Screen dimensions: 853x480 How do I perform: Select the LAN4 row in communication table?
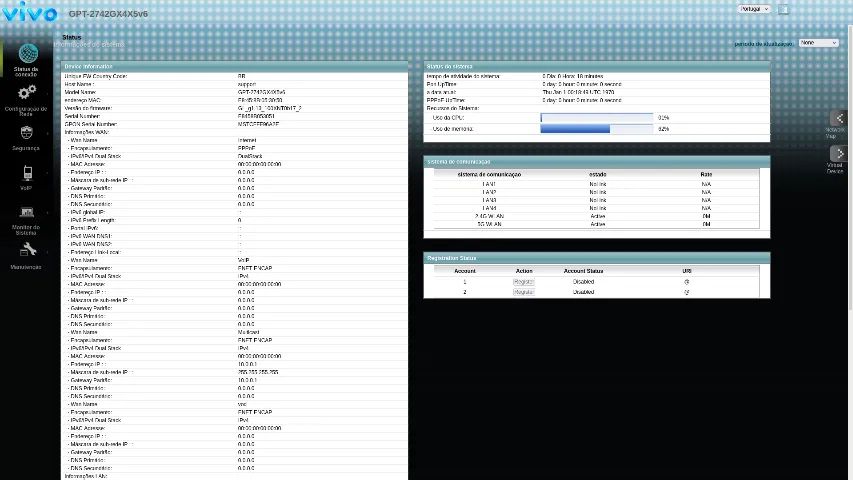[x=596, y=208]
